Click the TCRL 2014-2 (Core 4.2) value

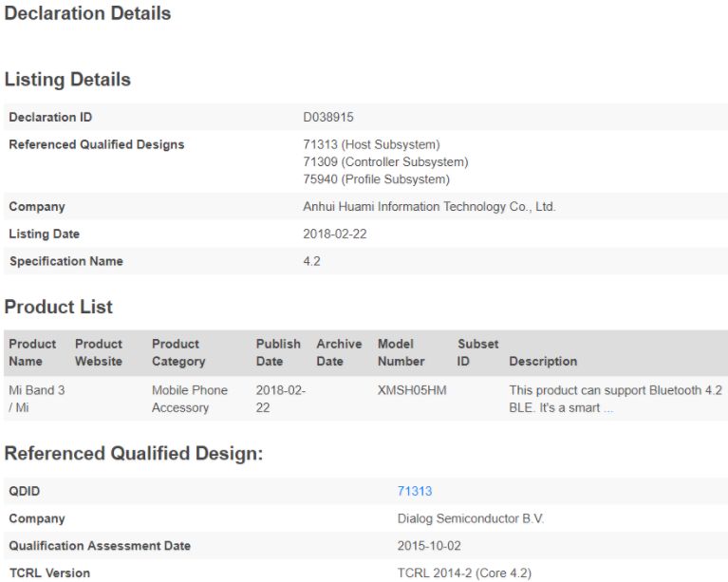coord(464,573)
